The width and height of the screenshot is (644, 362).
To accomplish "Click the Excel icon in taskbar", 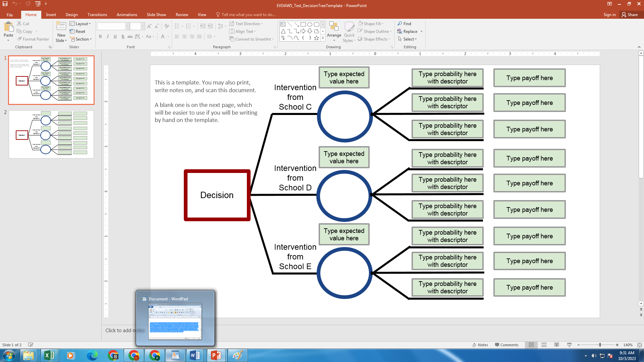I will click(x=49, y=355).
